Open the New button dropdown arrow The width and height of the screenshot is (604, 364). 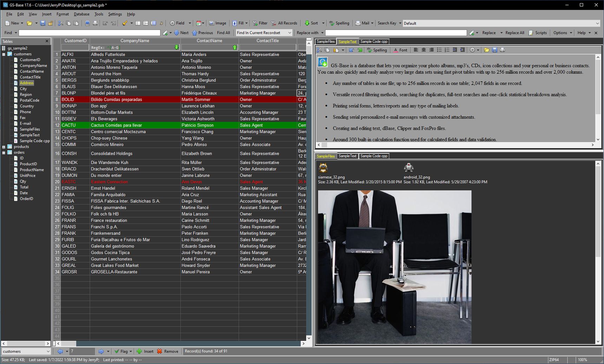point(22,23)
